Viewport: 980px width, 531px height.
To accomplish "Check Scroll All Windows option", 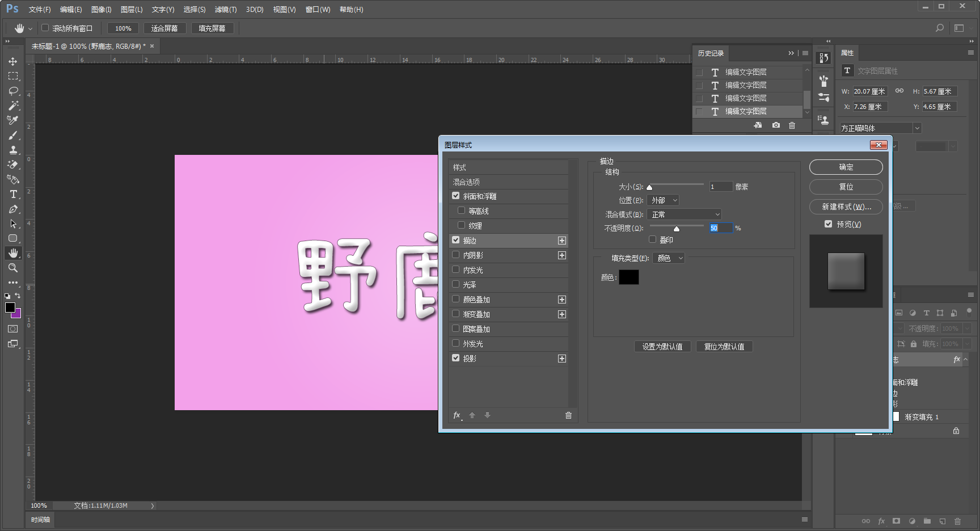I will tap(45, 28).
